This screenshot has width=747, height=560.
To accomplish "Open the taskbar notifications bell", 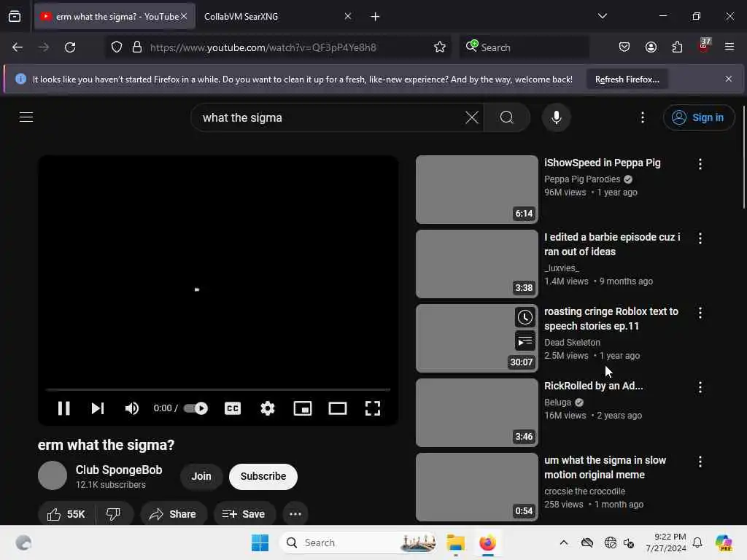I will 697,542.
